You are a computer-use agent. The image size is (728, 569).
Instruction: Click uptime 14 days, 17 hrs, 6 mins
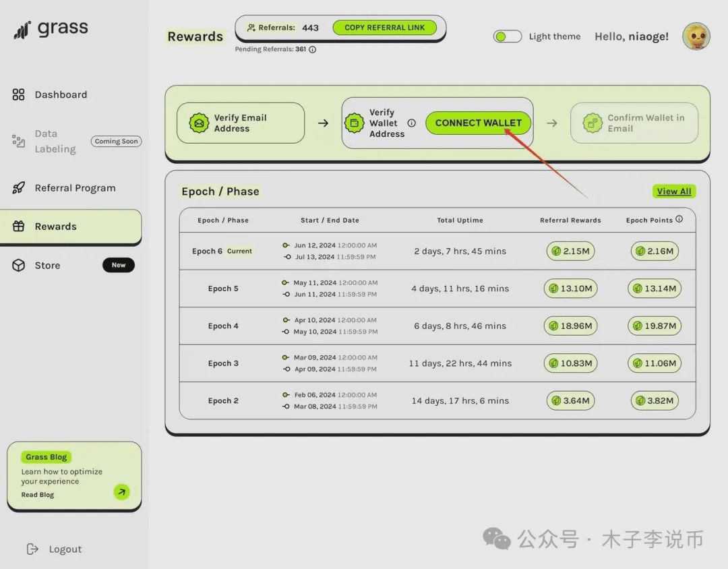pos(460,401)
